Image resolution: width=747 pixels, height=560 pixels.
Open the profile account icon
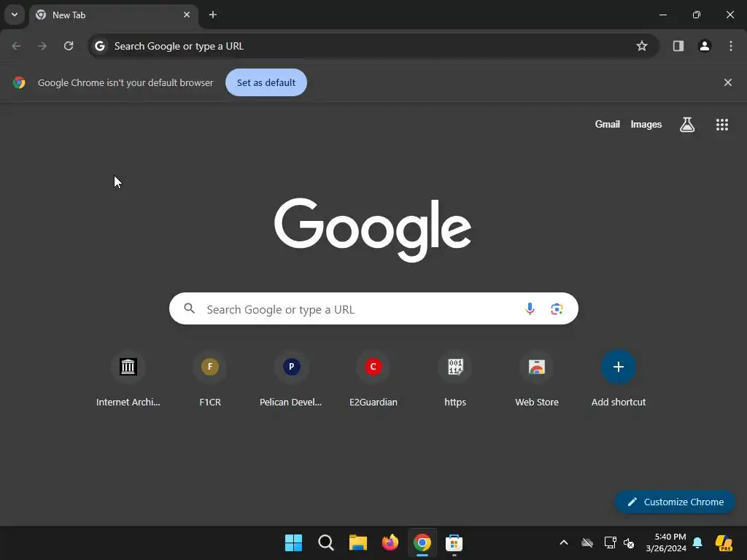point(705,46)
